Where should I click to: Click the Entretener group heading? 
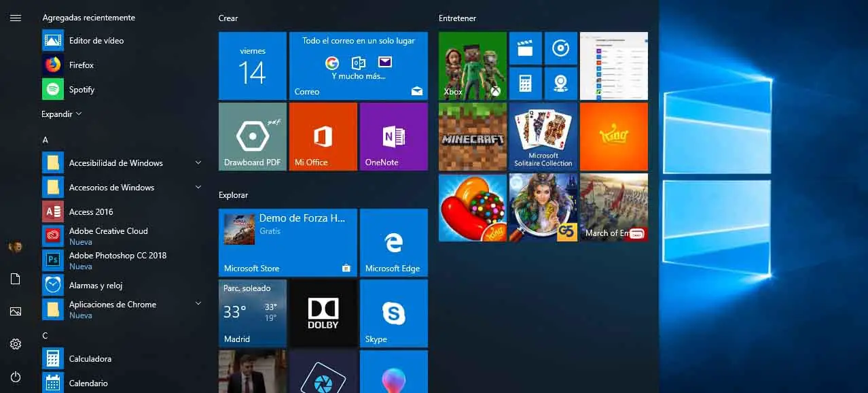point(458,18)
